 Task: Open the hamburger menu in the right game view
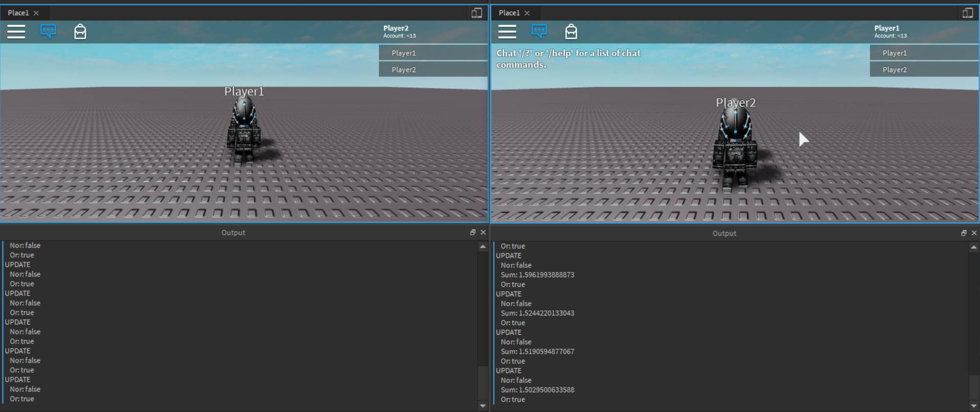(x=507, y=32)
